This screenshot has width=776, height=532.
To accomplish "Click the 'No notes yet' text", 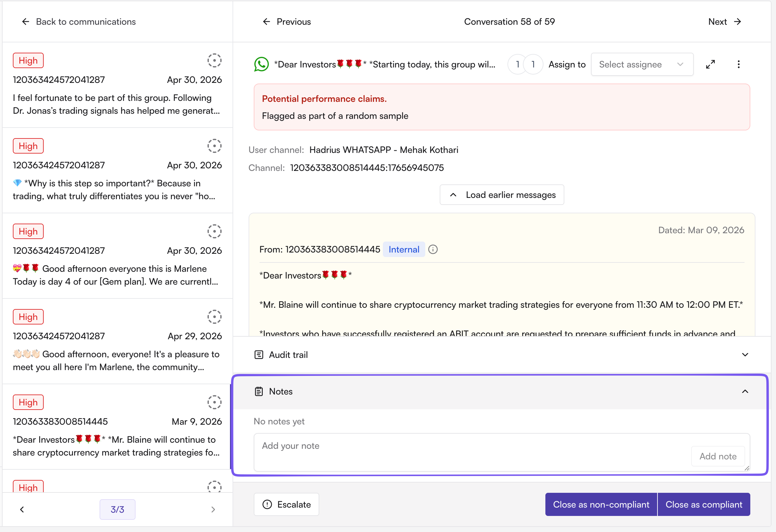I will point(279,421).
